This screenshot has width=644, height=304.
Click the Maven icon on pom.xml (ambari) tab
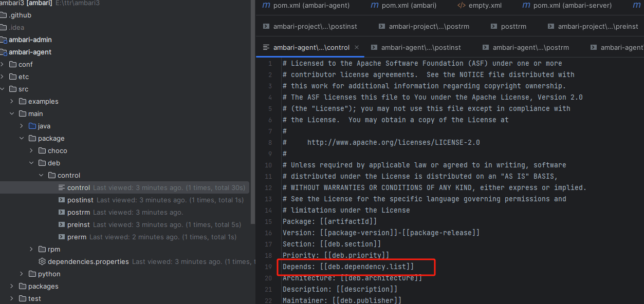click(x=374, y=6)
